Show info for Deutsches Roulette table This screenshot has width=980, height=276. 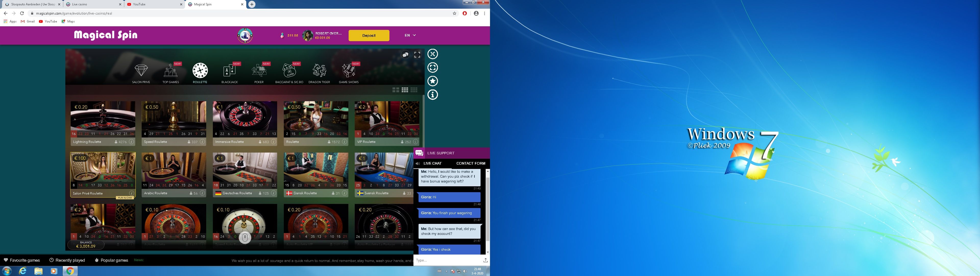point(274,193)
